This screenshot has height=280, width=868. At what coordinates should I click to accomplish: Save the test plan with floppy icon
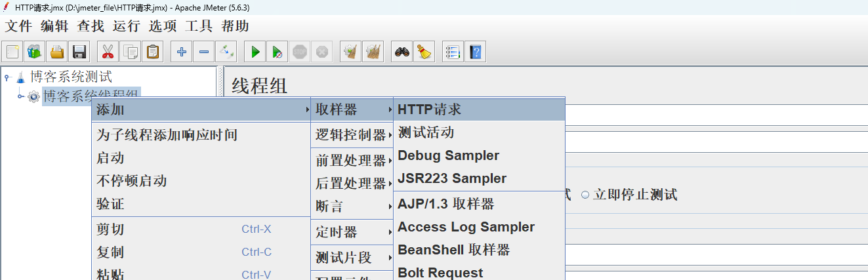[x=79, y=51]
